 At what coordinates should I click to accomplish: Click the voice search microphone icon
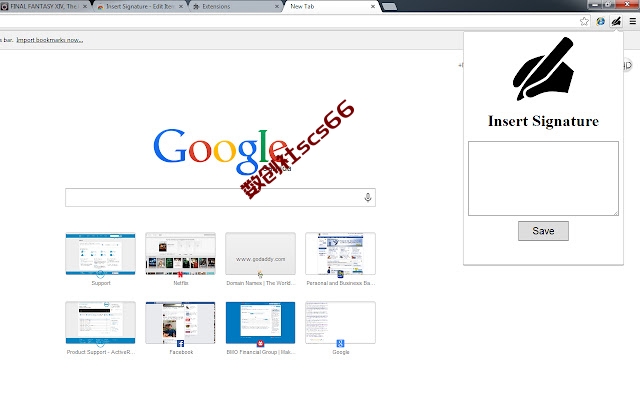[x=368, y=198]
